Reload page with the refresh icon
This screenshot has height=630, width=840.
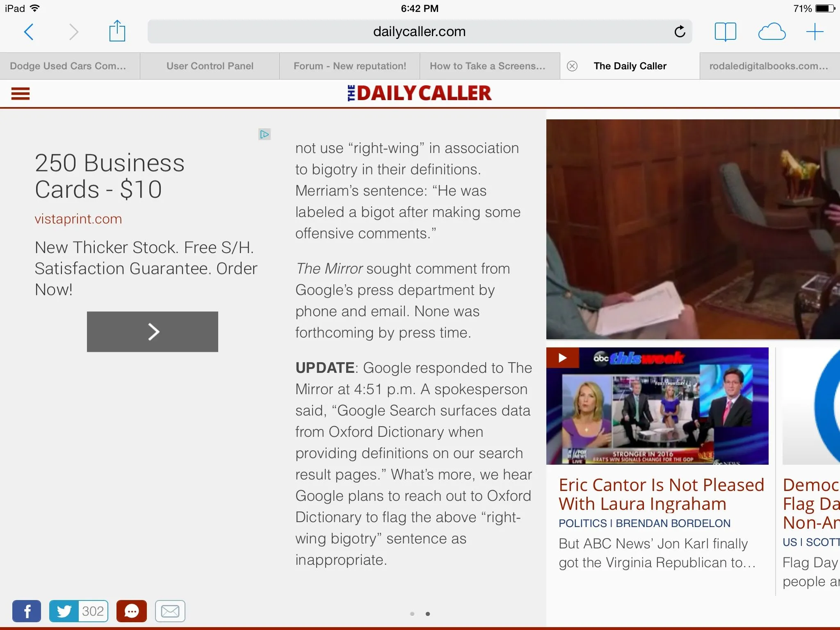coord(680,32)
